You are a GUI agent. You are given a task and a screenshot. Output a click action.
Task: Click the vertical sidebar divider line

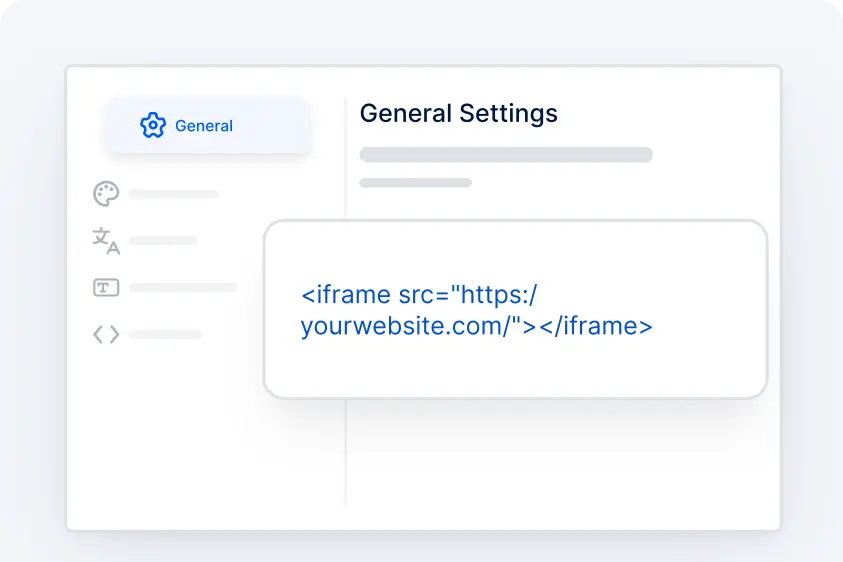click(x=345, y=450)
